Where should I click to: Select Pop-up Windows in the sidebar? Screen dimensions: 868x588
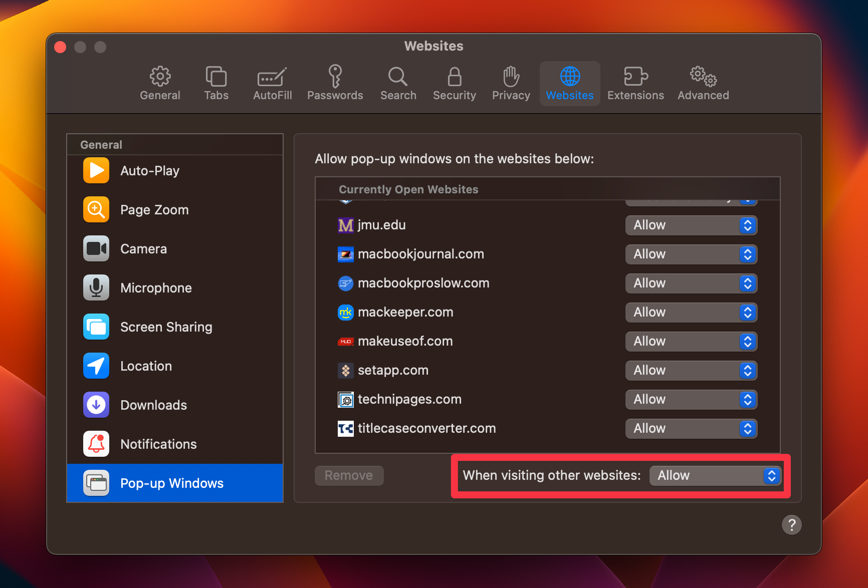pyautogui.click(x=172, y=483)
